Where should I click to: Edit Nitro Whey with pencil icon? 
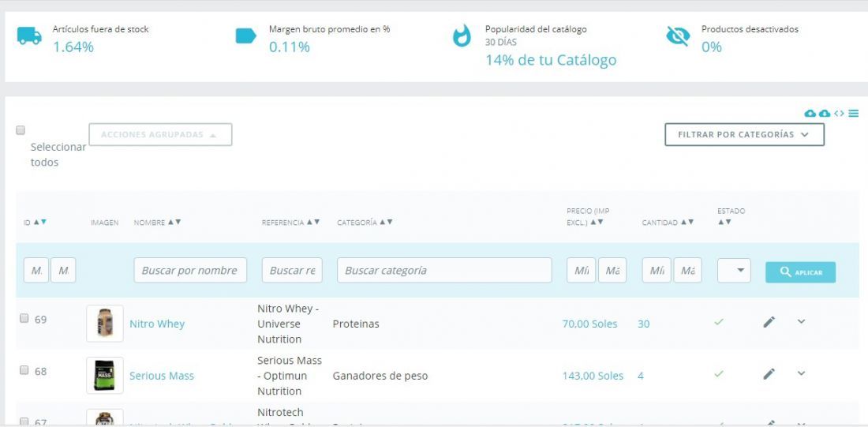click(x=769, y=322)
